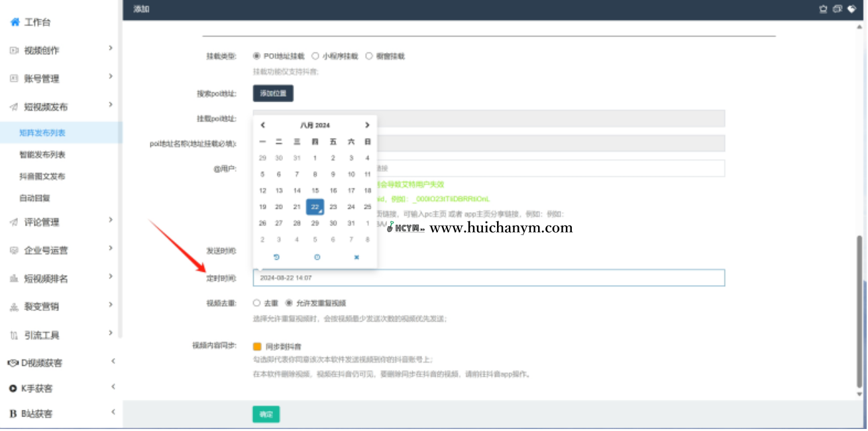Click the 定时时间 date input field
Image resolution: width=868 pixels, height=431 pixels.
click(x=488, y=278)
